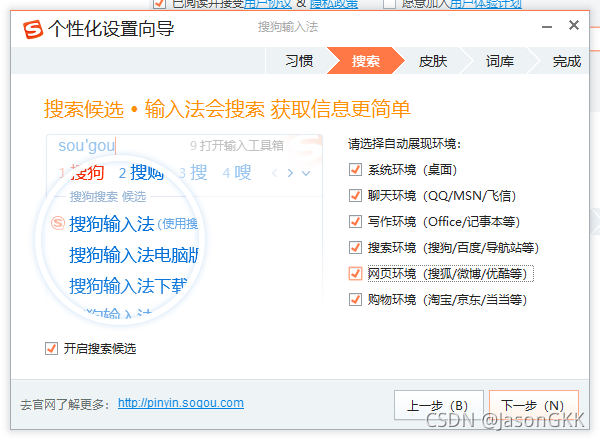Click the candidate previous-page arrow in preview
This screenshot has height=440, width=600.
[274, 173]
